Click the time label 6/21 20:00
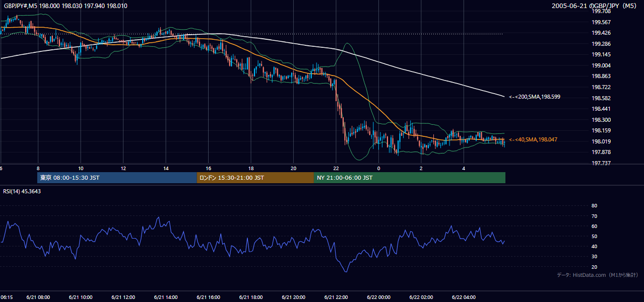Viewport: 644px width, 302px height. click(294, 297)
